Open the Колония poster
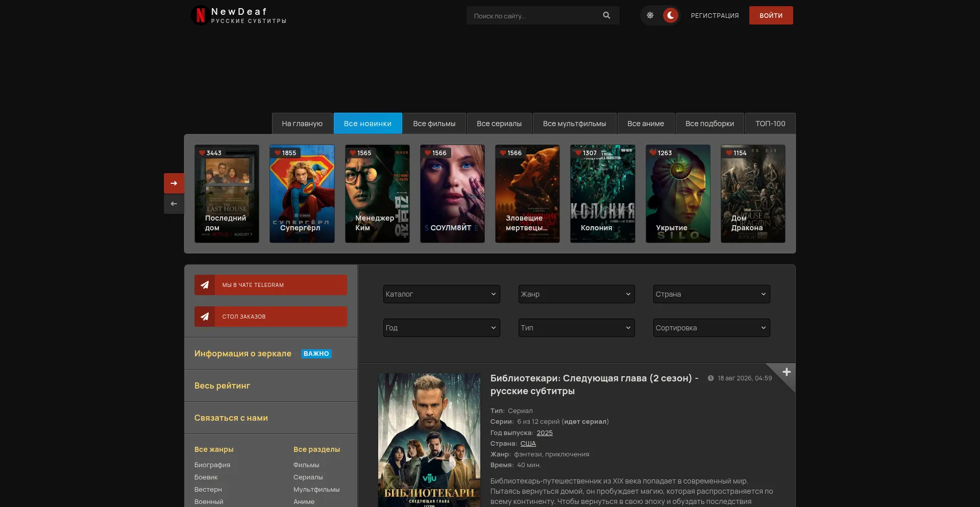The height and width of the screenshot is (507, 980). (603, 194)
